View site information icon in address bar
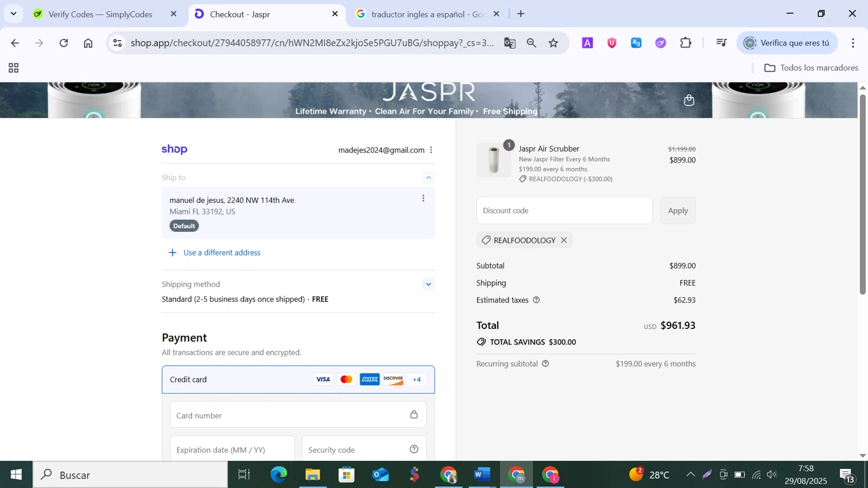Image resolution: width=868 pixels, height=488 pixels. (x=117, y=43)
